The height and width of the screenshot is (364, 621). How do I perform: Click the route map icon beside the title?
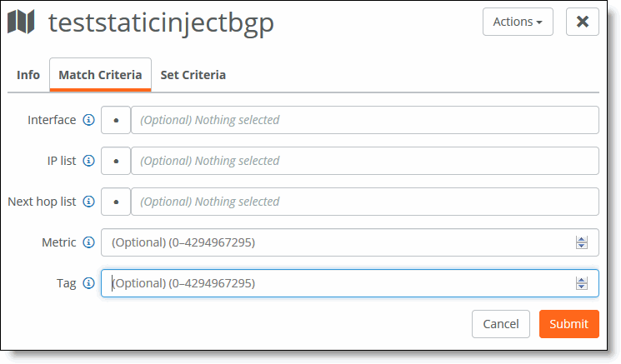(21, 22)
